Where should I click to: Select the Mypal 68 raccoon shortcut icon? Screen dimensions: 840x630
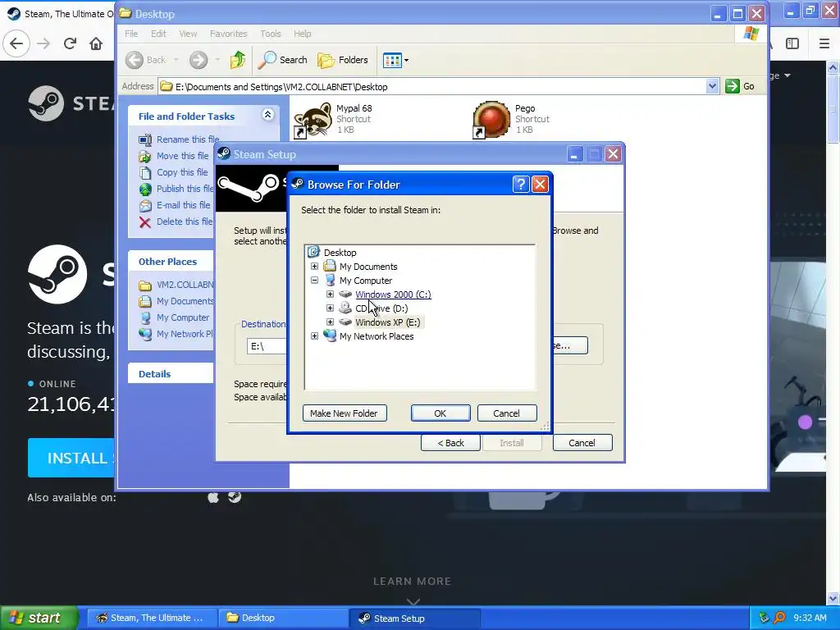pos(313,121)
